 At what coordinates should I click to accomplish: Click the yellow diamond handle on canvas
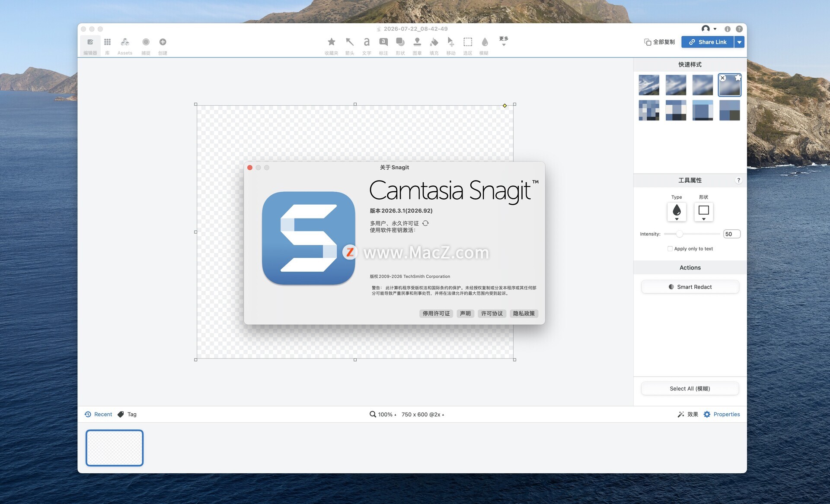click(504, 105)
